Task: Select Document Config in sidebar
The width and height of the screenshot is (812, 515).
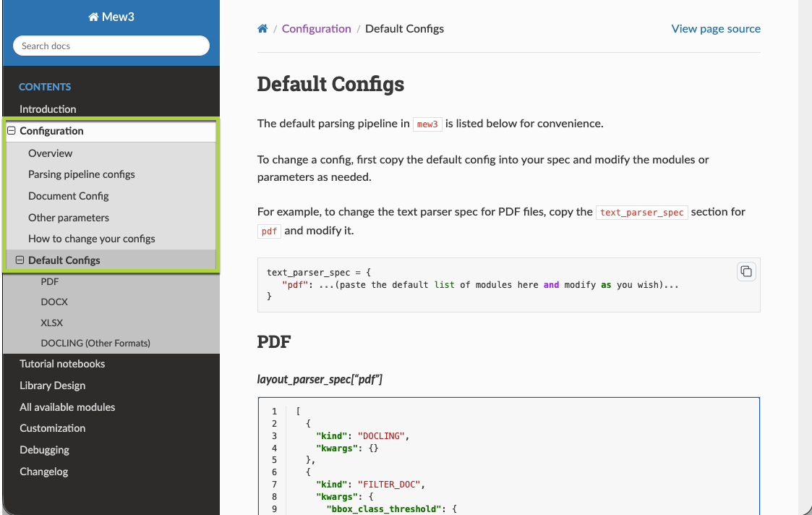Action: pyautogui.click(x=69, y=196)
